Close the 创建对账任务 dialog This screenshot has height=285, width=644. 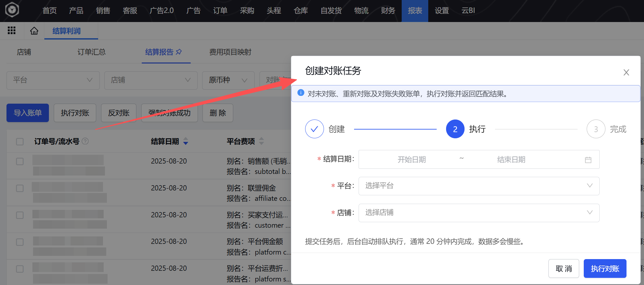pos(626,72)
